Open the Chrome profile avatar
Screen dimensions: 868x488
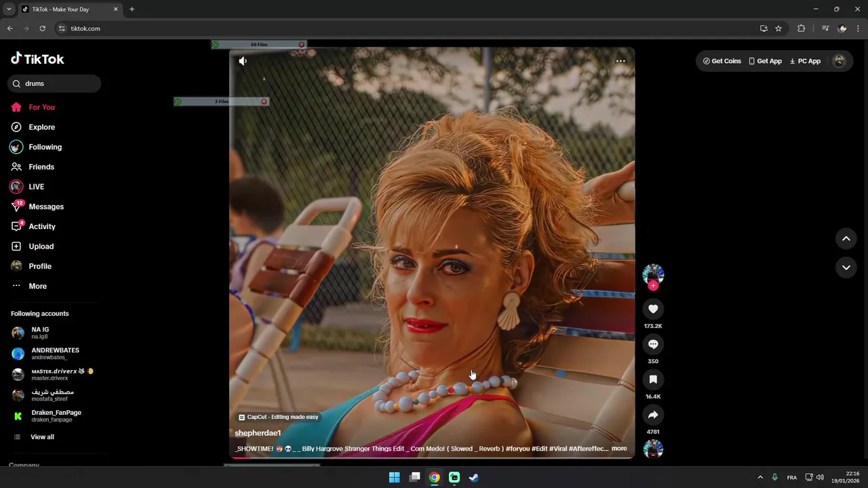tap(842, 28)
